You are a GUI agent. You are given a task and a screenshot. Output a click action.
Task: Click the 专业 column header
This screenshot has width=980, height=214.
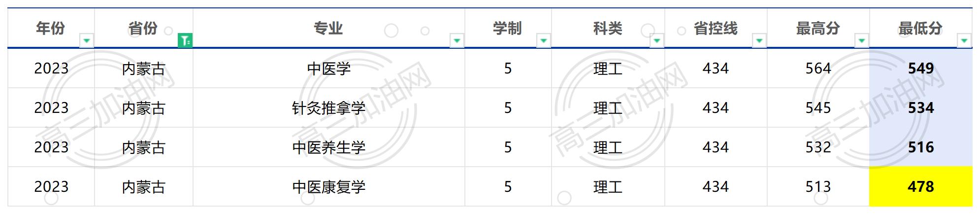[x=329, y=28]
